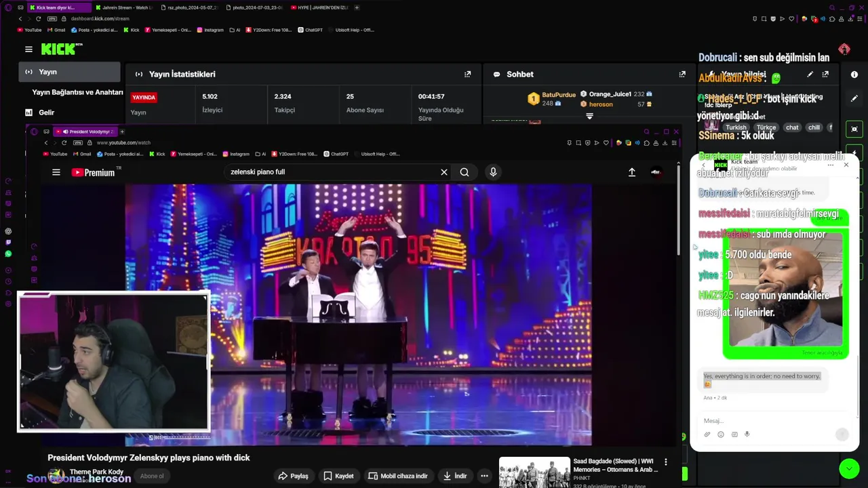Open Instagram bookmark in top bookmarks bar

[x=210, y=30]
